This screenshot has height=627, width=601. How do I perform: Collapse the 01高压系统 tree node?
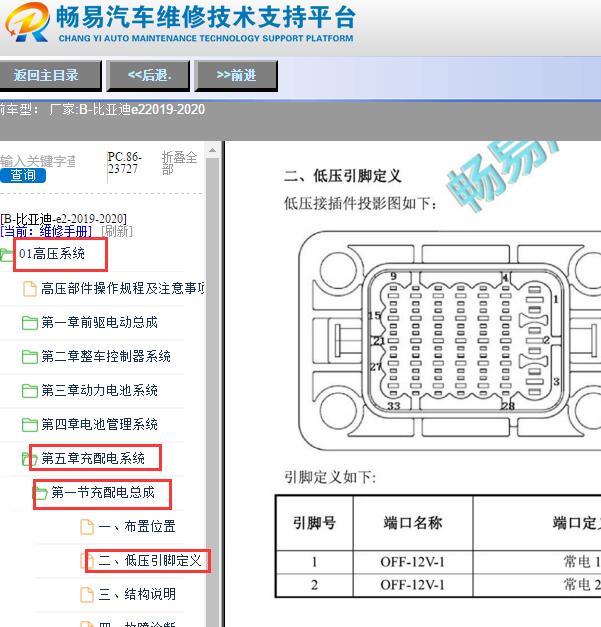[52, 254]
